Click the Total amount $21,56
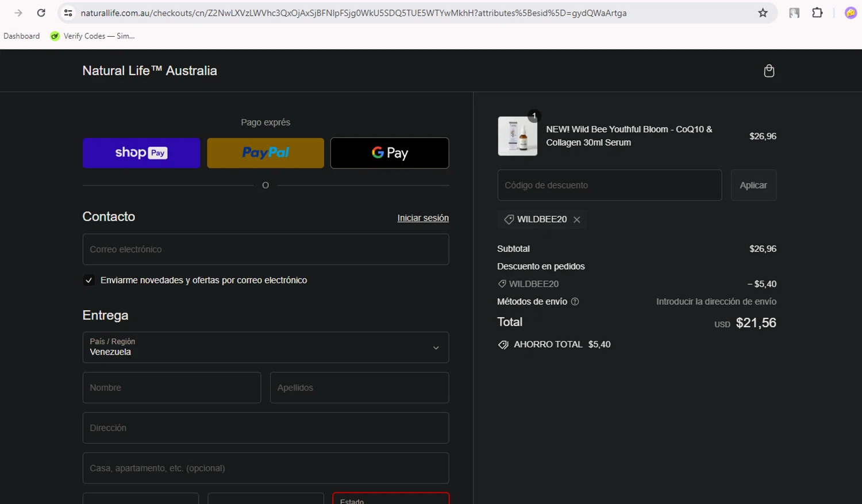 click(756, 323)
